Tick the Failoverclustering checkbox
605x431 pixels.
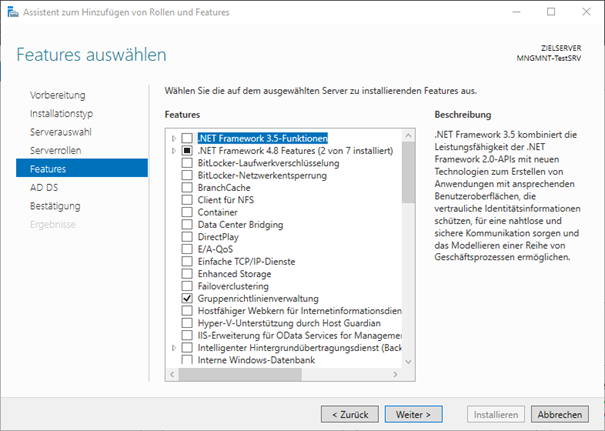click(x=187, y=285)
